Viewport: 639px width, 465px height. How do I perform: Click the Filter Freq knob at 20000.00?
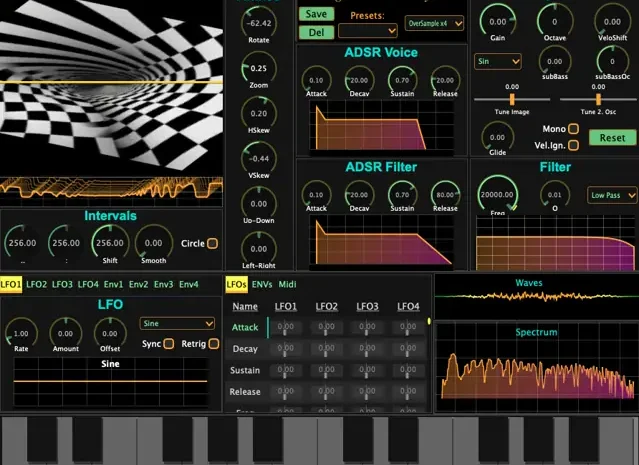[x=498, y=194]
